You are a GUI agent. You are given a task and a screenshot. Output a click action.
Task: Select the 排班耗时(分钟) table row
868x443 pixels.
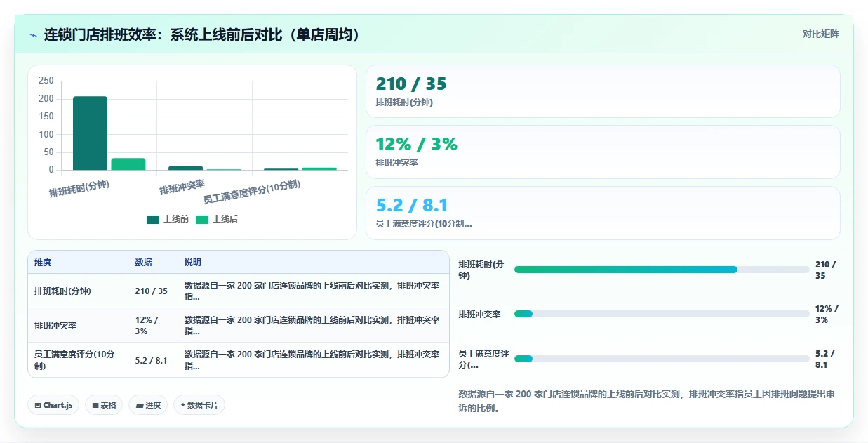[239, 291]
